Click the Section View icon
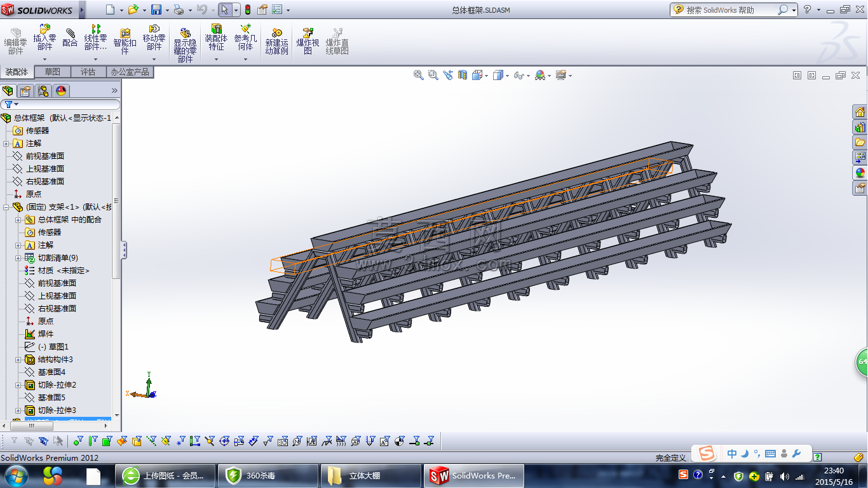 463,75
